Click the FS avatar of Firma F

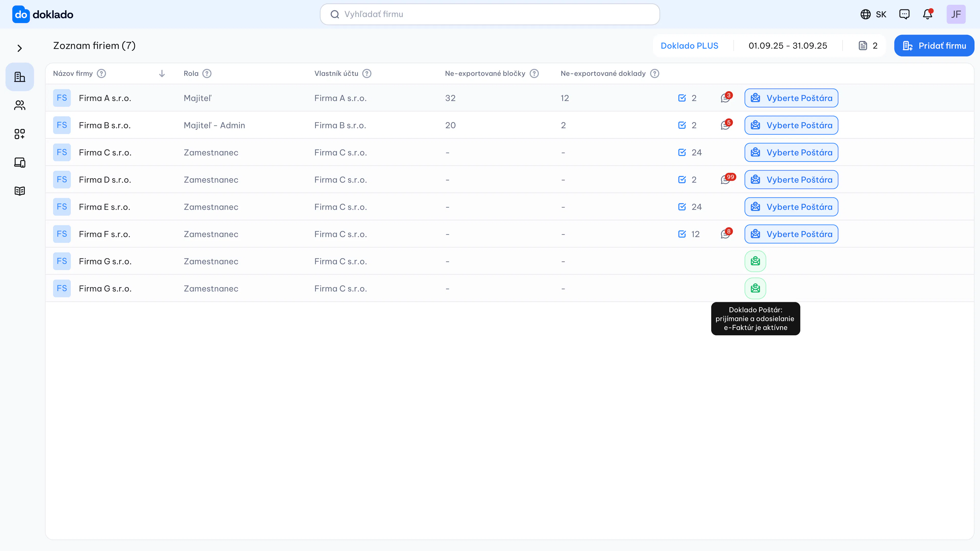tap(62, 234)
